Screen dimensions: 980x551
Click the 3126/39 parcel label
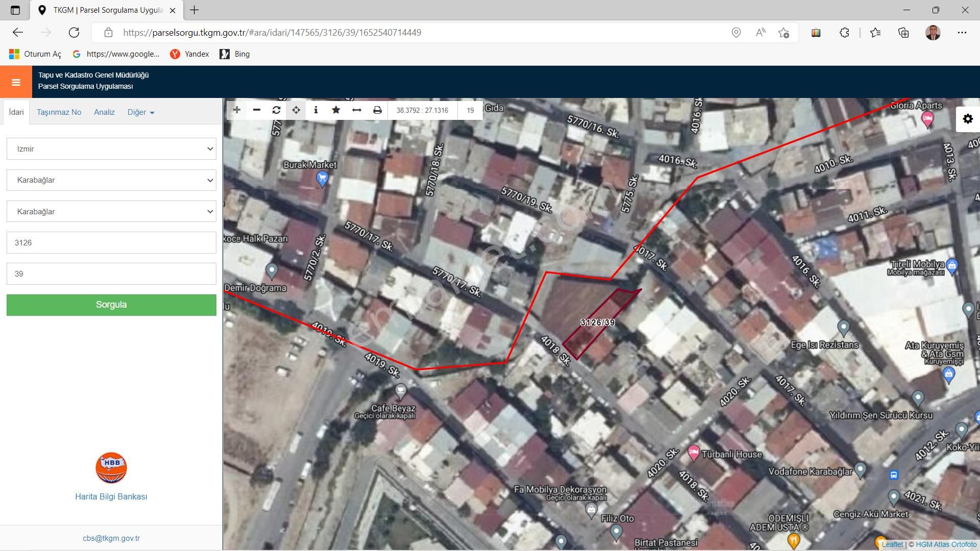click(x=598, y=322)
